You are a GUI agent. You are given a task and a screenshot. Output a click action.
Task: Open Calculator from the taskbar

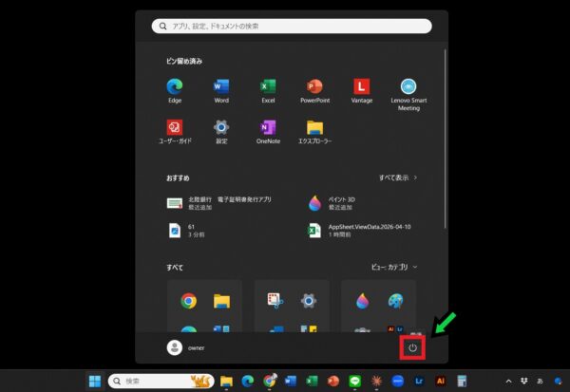tap(462, 382)
